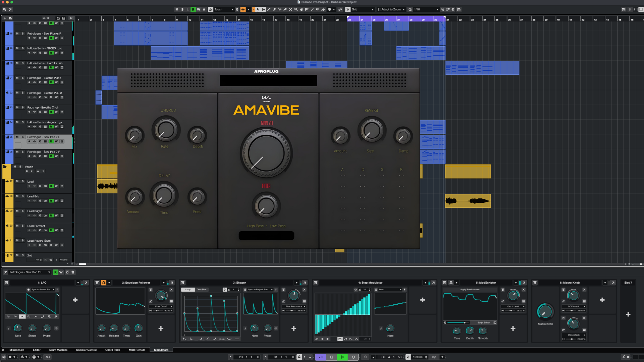Screen dimensions: 644x362
Task: Click the Filter Cutoff depth slider
Action: [158, 311]
